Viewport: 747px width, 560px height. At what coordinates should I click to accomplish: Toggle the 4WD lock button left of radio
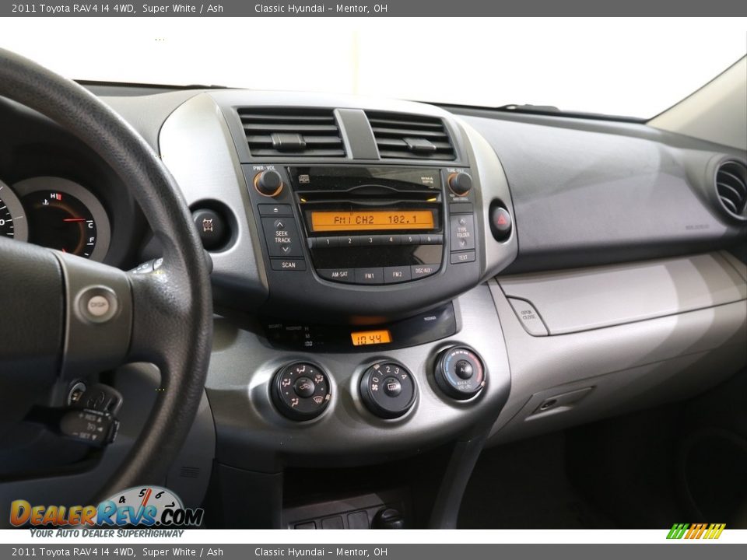(x=208, y=226)
